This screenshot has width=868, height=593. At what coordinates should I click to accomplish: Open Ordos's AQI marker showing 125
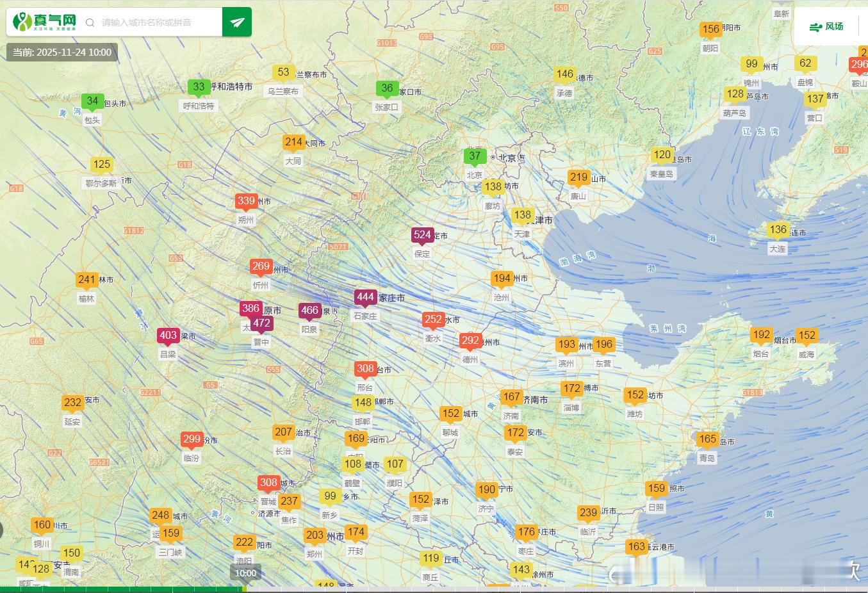101,166
